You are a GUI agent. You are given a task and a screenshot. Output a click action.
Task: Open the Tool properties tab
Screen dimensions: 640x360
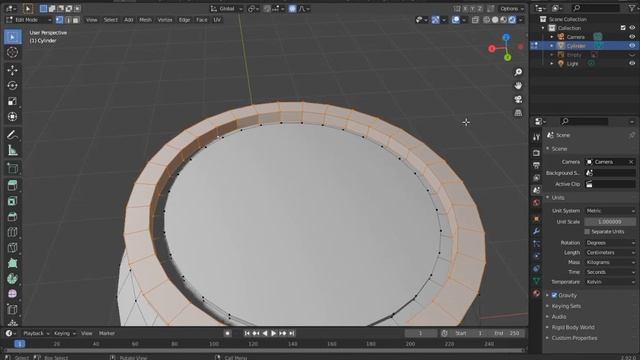pos(536,138)
